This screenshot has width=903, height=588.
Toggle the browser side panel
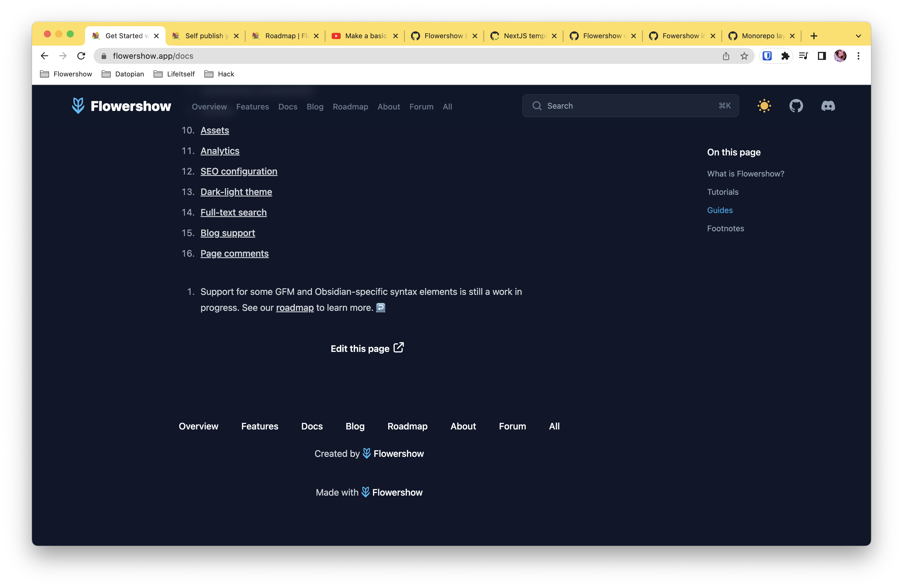(821, 56)
